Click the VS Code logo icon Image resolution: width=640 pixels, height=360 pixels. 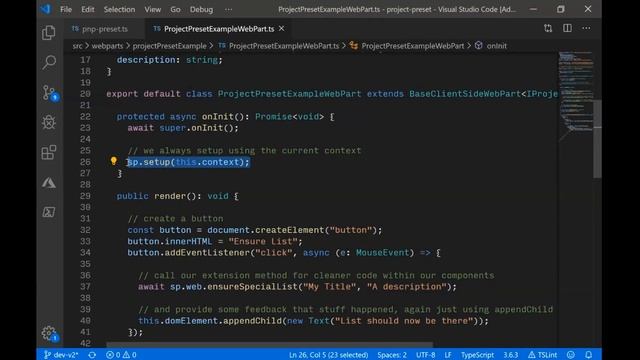point(46,9)
